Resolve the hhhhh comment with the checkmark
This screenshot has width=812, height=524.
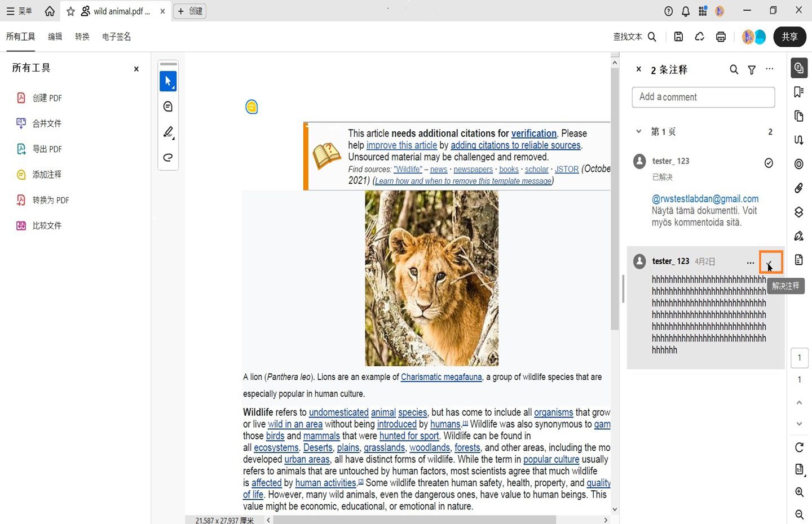[x=770, y=262]
